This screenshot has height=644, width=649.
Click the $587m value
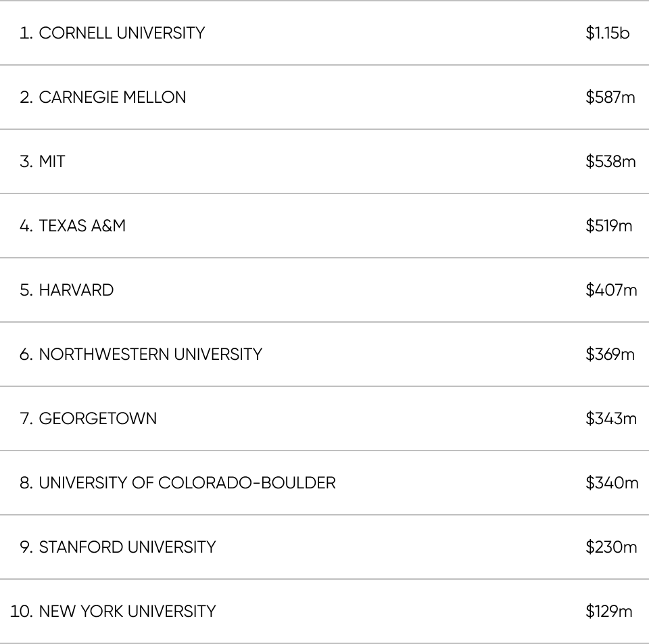click(610, 97)
